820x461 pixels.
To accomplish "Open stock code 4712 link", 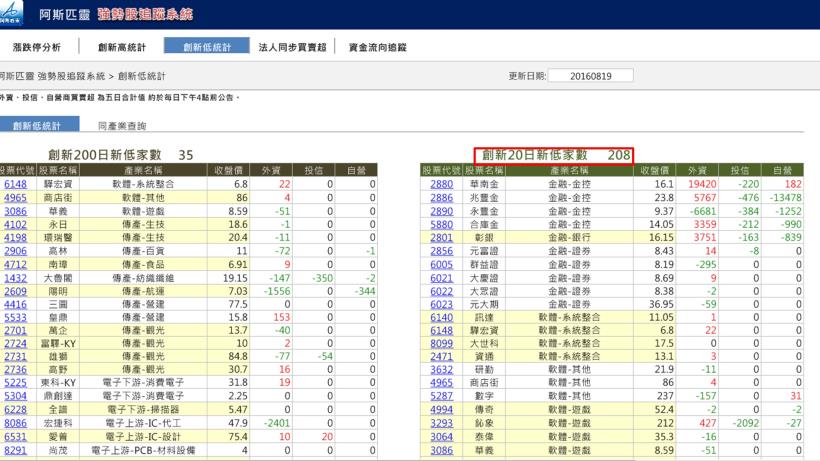I will pos(15,264).
